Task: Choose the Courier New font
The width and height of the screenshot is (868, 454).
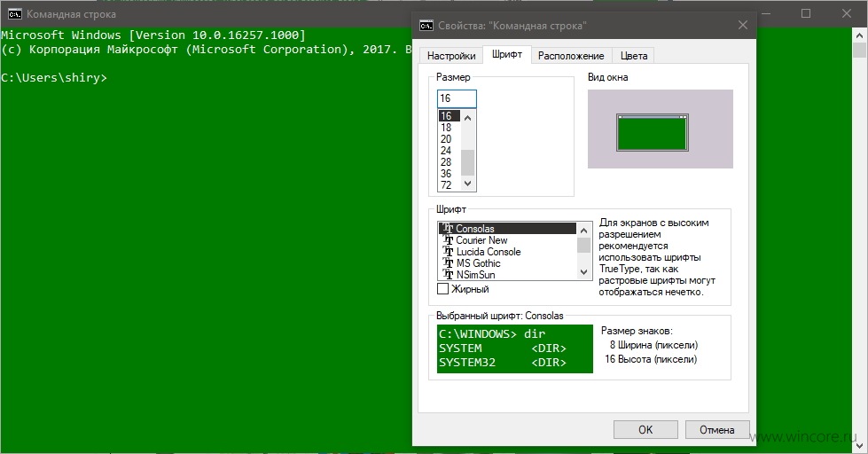Action: (508, 239)
